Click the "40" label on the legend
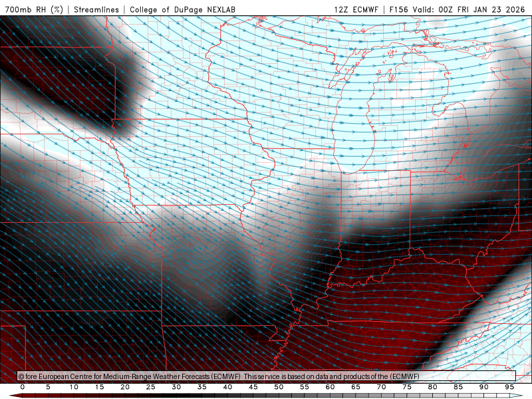Image resolution: width=532 pixels, height=399 pixels. pyautogui.click(x=227, y=387)
